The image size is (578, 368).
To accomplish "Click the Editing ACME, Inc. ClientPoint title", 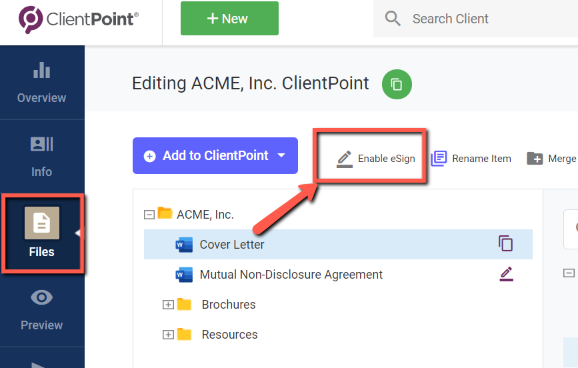I will tap(250, 83).
